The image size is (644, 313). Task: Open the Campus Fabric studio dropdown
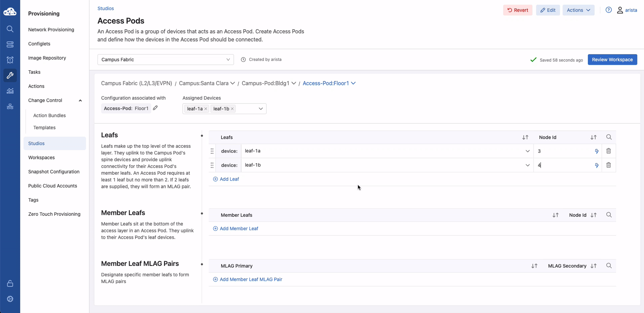166,60
